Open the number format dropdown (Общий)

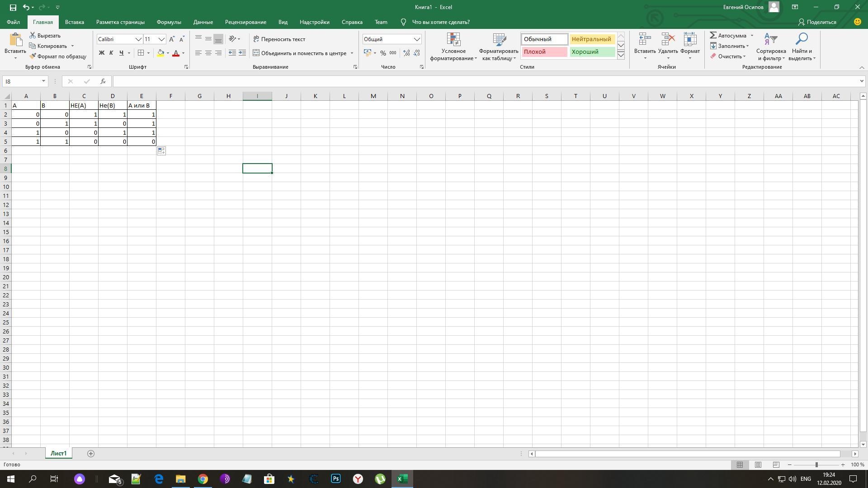416,39
